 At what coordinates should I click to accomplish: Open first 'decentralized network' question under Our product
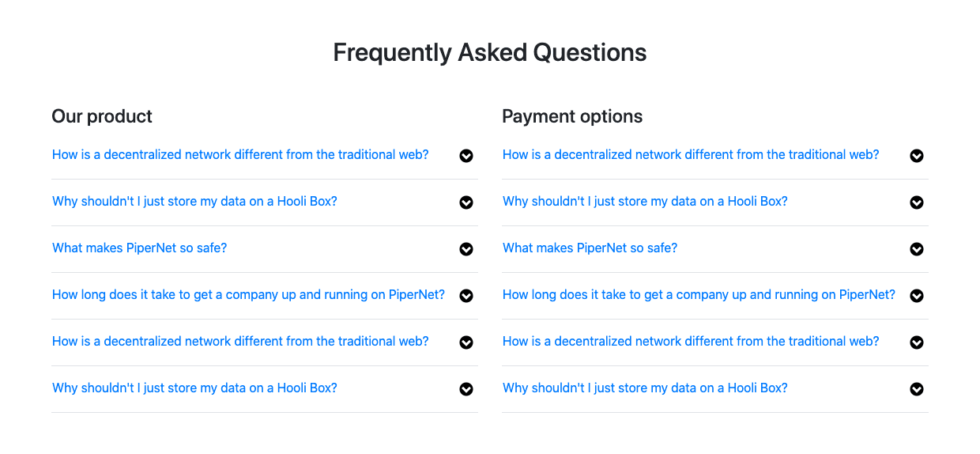click(240, 155)
